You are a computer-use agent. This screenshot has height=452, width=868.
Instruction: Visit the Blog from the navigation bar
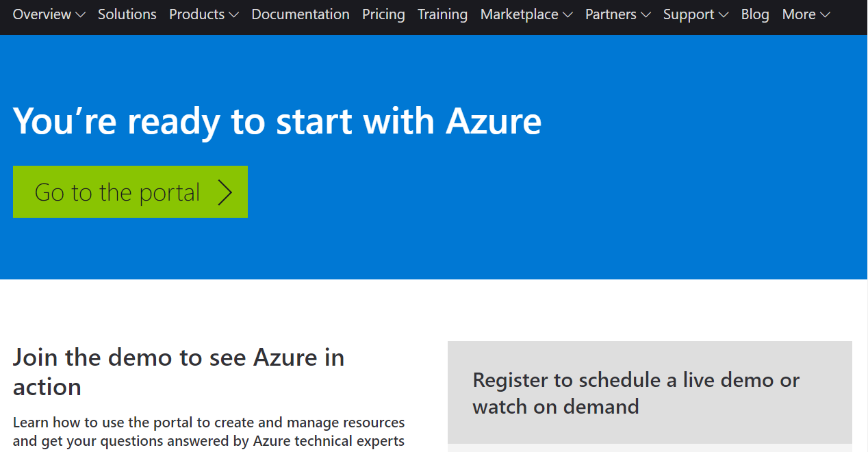[754, 14]
